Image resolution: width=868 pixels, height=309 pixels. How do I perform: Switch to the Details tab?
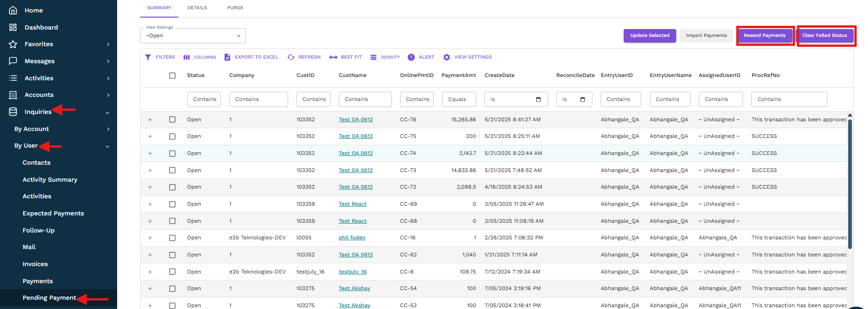[197, 8]
